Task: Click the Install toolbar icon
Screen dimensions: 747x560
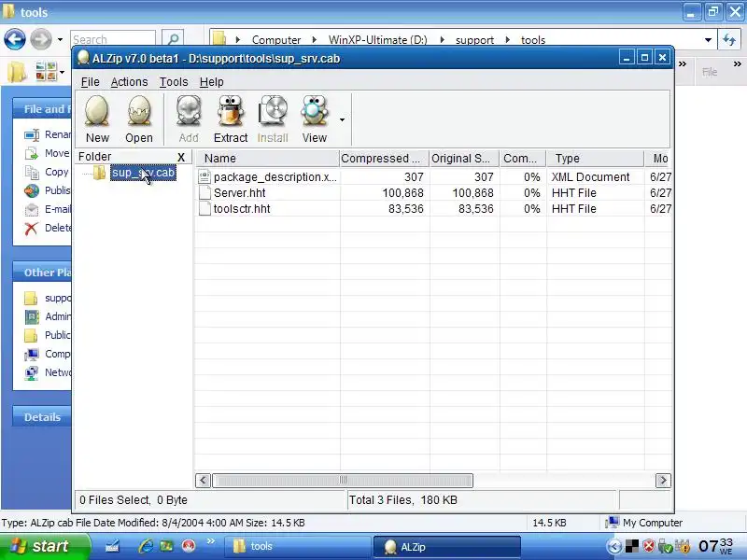Action: [273, 111]
